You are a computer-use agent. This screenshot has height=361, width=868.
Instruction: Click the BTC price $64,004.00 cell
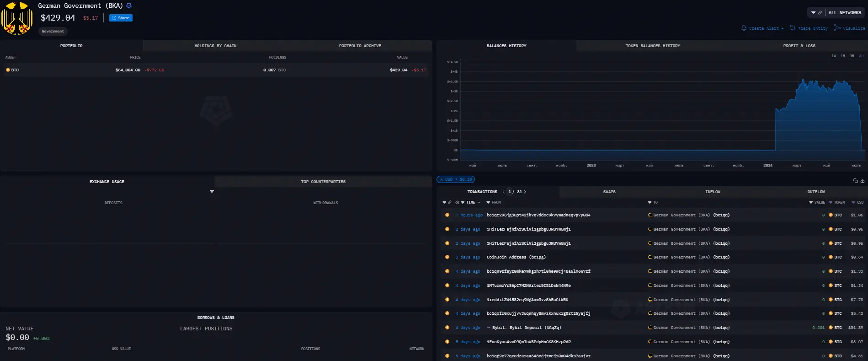(x=128, y=70)
